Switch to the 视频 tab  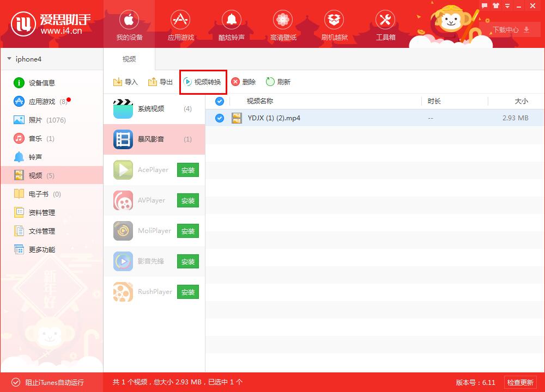[x=129, y=59]
